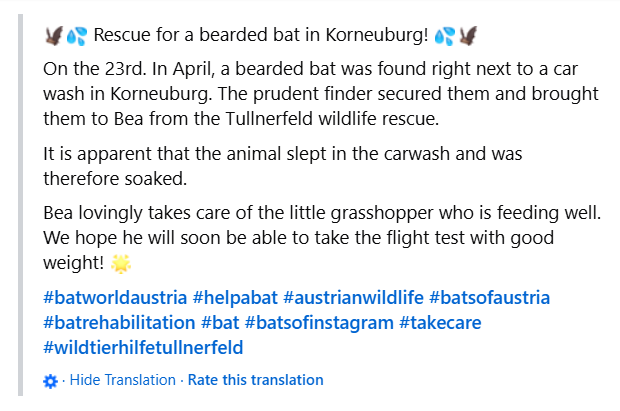The image size is (620, 411).
Task: Select the #bat hashtag
Action: [x=220, y=323]
